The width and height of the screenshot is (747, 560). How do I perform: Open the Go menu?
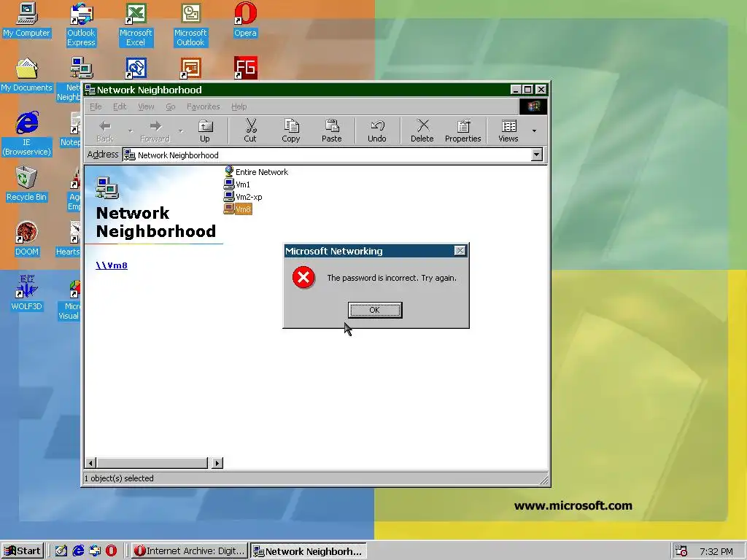pyautogui.click(x=171, y=106)
